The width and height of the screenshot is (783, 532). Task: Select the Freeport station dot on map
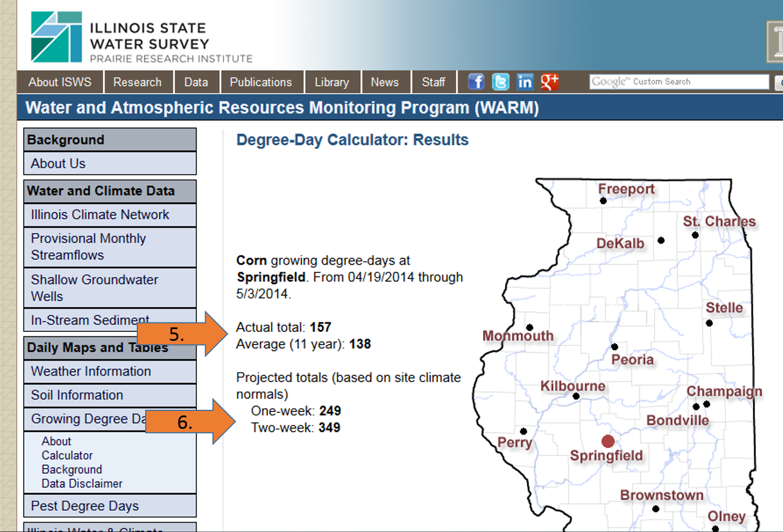(603, 201)
